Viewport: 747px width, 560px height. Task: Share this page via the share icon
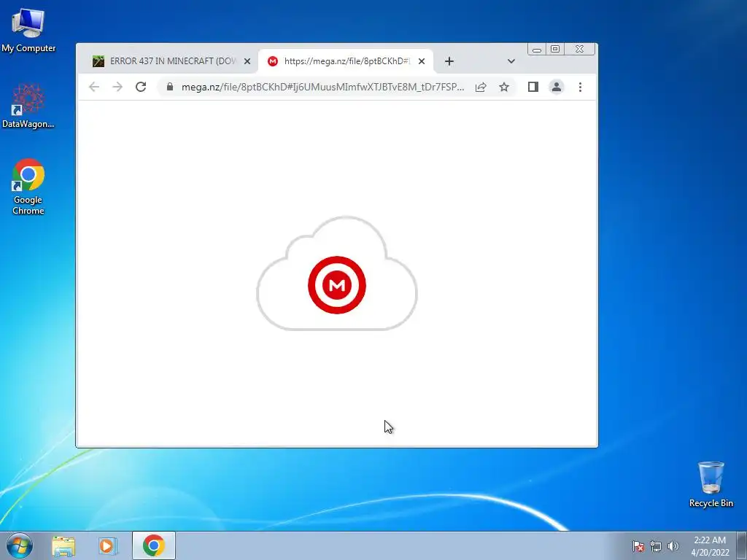pos(481,87)
